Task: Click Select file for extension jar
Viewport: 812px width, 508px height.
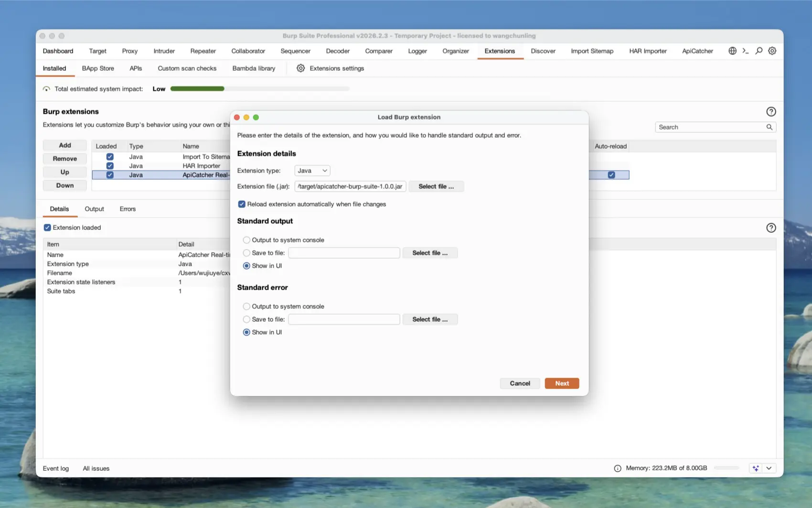Action: pyautogui.click(x=436, y=186)
